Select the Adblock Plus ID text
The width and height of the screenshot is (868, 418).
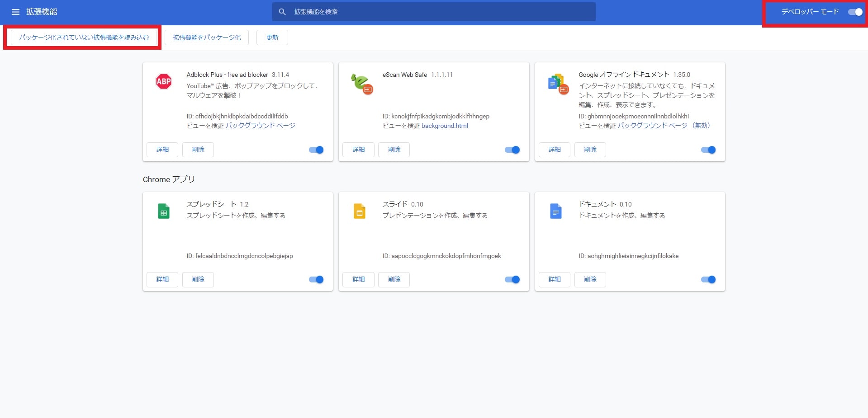point(237,116)
